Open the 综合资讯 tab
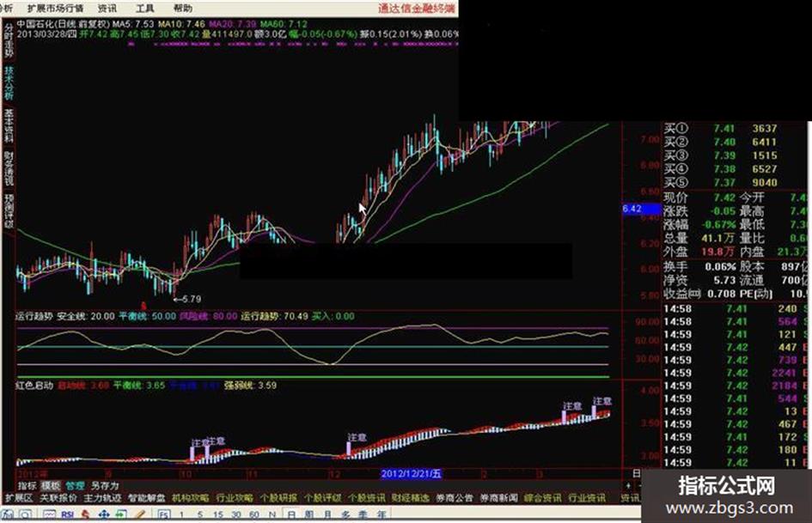This screenshot has height=523, width=812. click(542, 498)
